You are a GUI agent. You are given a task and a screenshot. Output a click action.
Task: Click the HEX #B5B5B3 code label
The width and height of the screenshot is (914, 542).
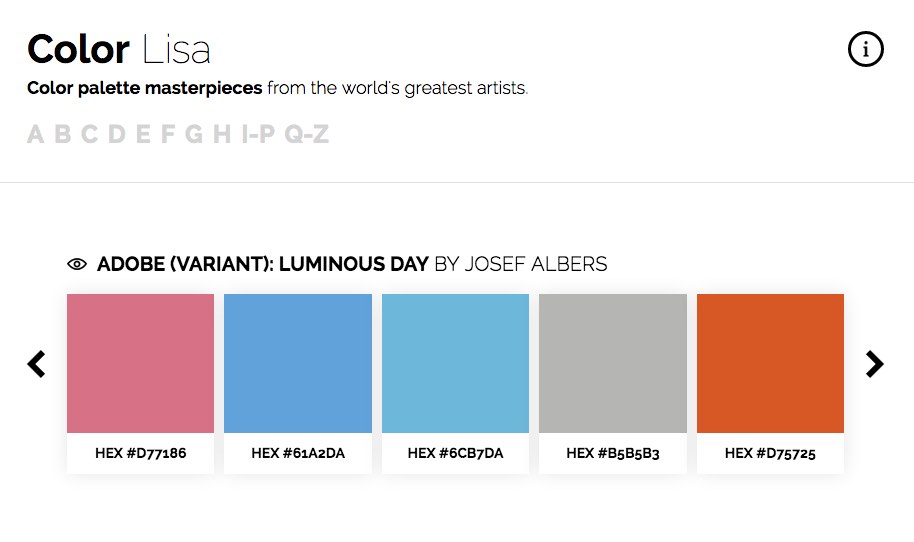[613, 453]
